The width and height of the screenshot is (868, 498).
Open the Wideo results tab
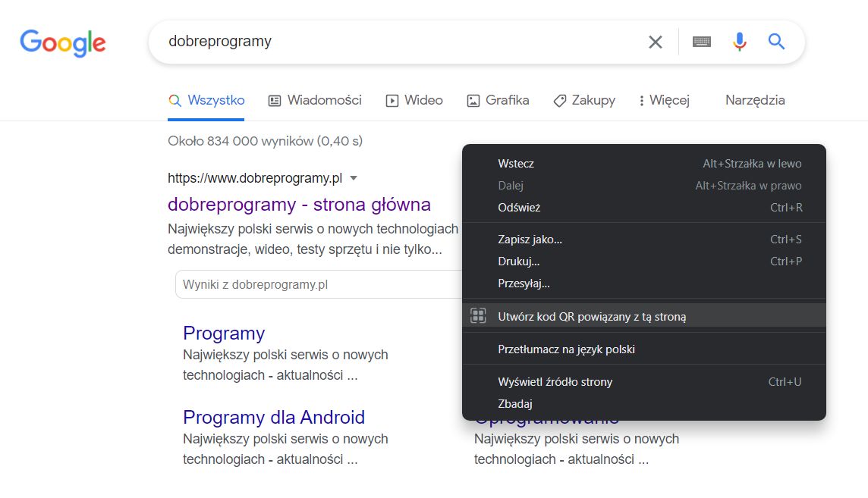[x=414, y=100]
